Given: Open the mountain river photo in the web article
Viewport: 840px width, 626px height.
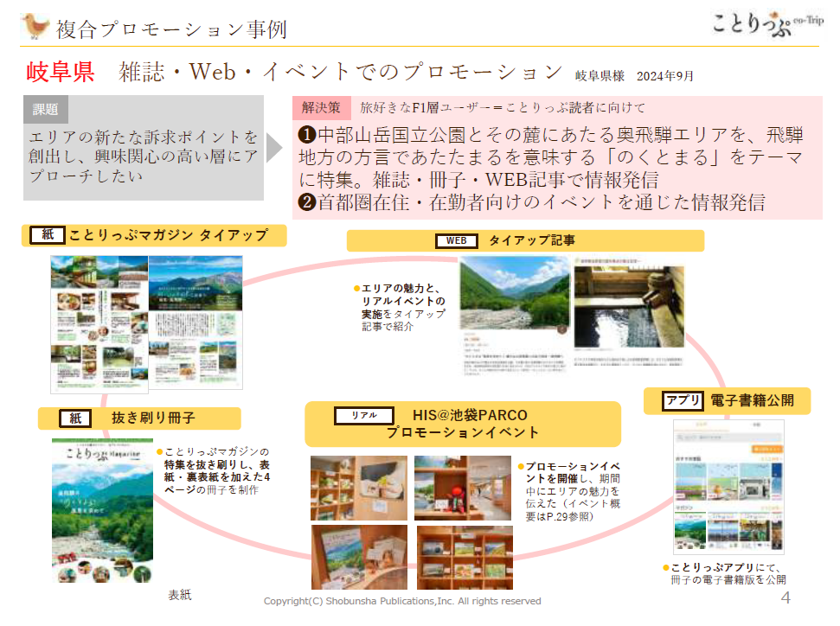Looking at the screenshot, I should click(x=514, y=292).
